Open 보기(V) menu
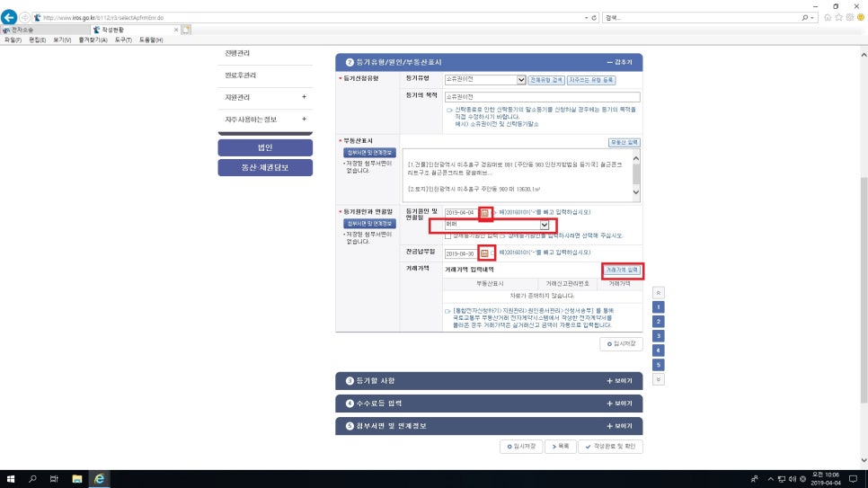The image size is (868, 488). pyautogui.click(x=62, y=40)
